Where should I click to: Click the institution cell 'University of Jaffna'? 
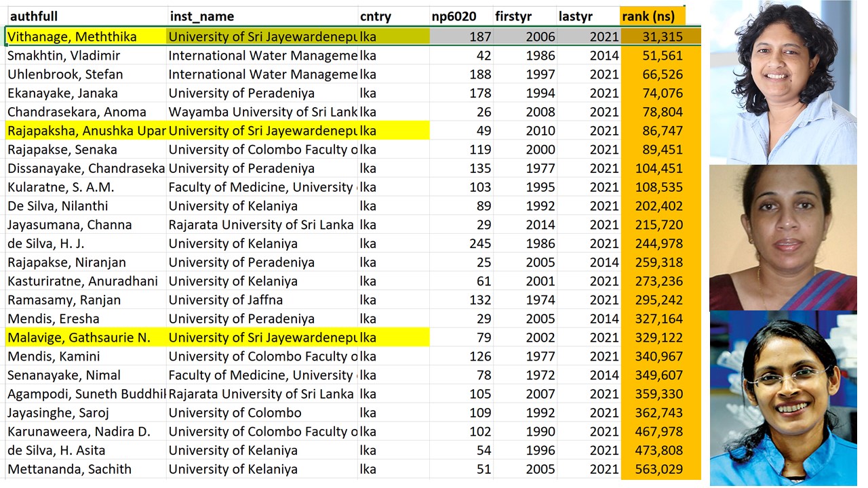tap(262, 300)
